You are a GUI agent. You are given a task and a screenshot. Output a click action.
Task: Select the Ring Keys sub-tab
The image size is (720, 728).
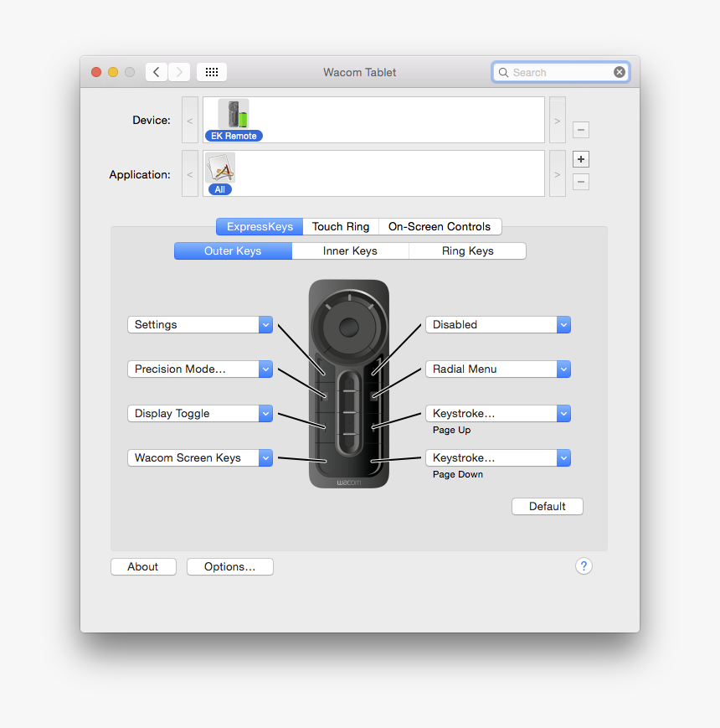(468, 250)
